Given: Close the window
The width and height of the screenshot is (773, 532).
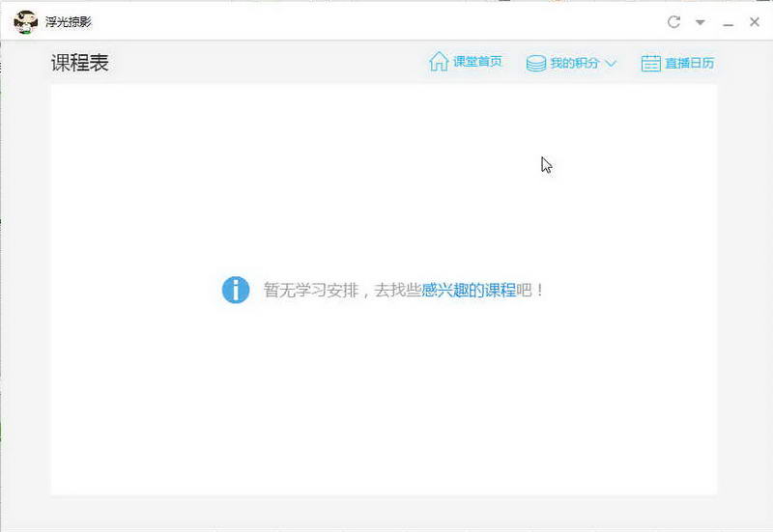Looking at the screenshot, I should tap(755, 21).
